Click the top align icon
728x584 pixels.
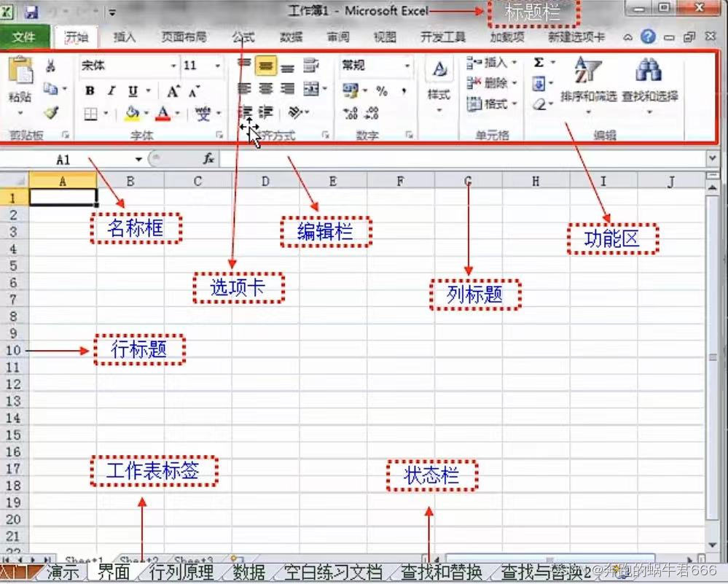(244, 63)
